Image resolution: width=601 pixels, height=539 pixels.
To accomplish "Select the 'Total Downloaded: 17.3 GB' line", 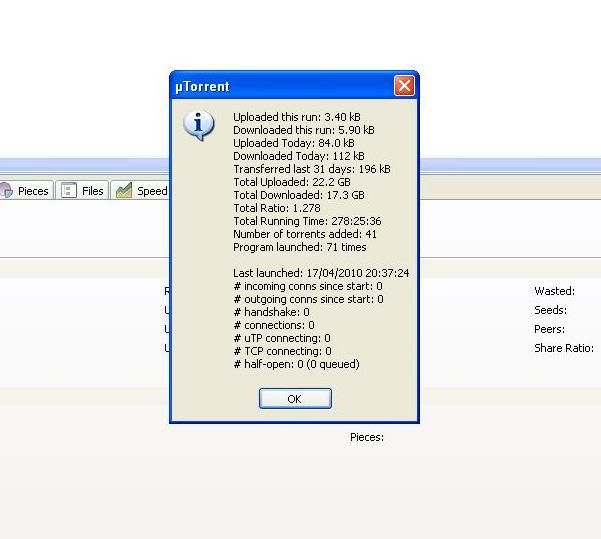I will click(x=299, y=195).
